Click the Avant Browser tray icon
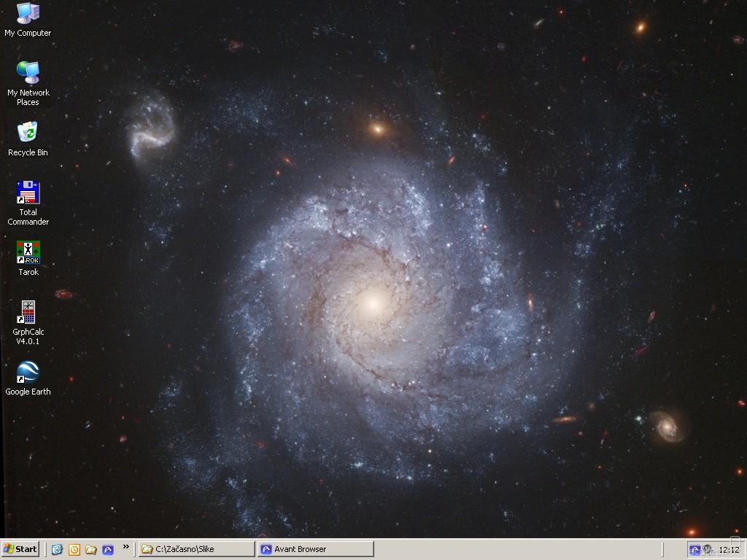The image size is (747, 560). 694,550
